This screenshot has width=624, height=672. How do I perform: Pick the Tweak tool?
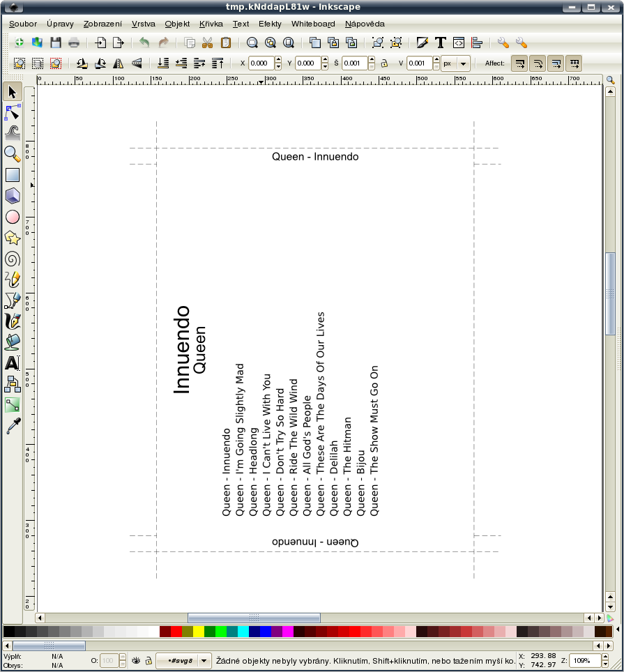(13, 133)
